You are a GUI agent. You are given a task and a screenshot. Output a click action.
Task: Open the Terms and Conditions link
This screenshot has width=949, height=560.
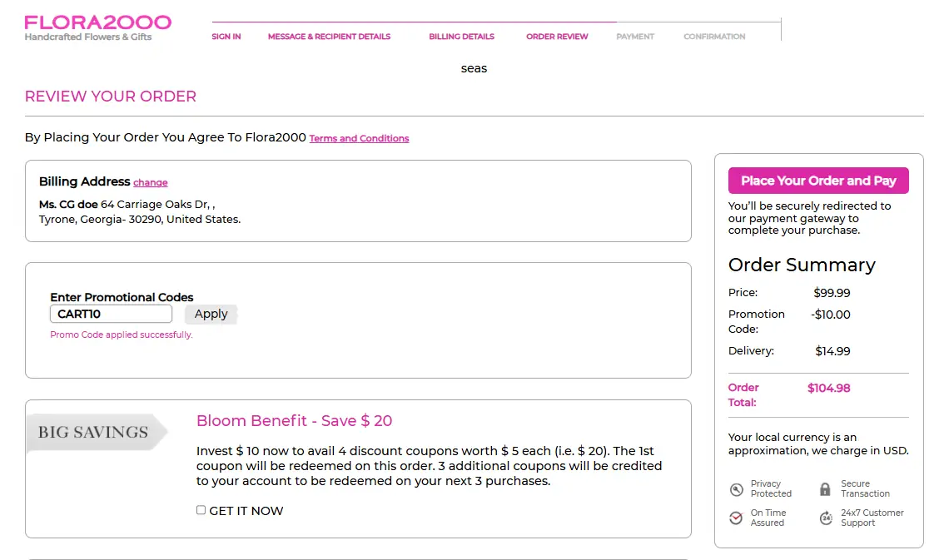click(359, 139)
